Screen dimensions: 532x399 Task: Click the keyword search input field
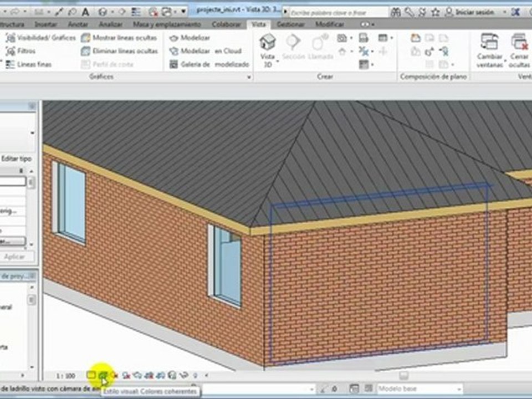tap(338, 13)
